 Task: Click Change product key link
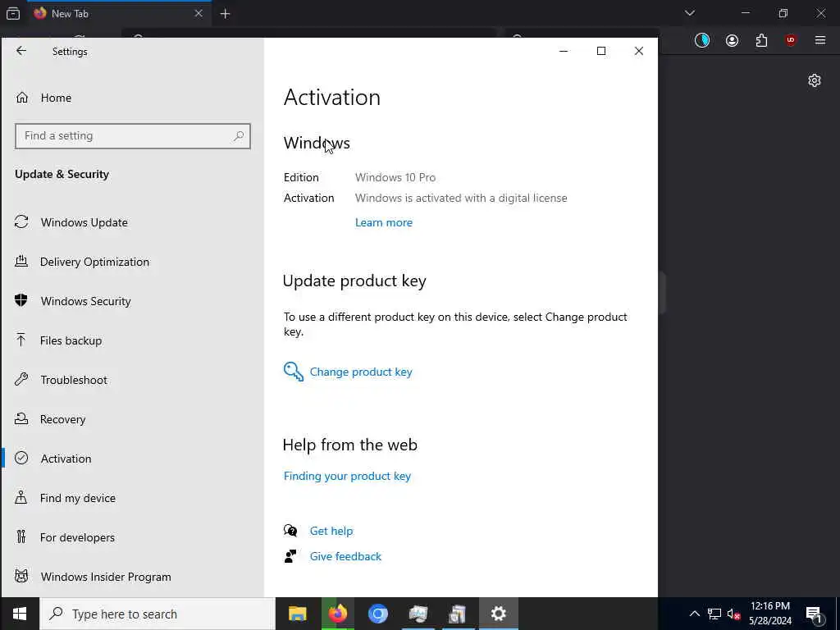(x=361, y=372)
